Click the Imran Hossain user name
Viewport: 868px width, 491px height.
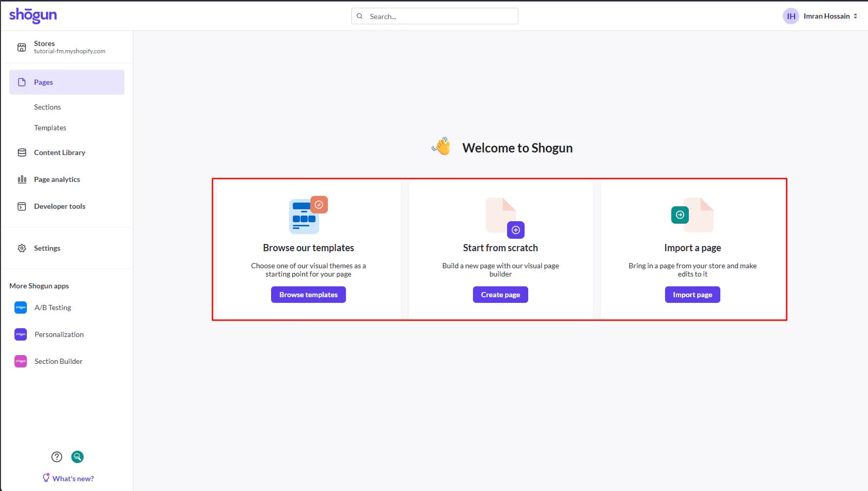coord(826,16)
